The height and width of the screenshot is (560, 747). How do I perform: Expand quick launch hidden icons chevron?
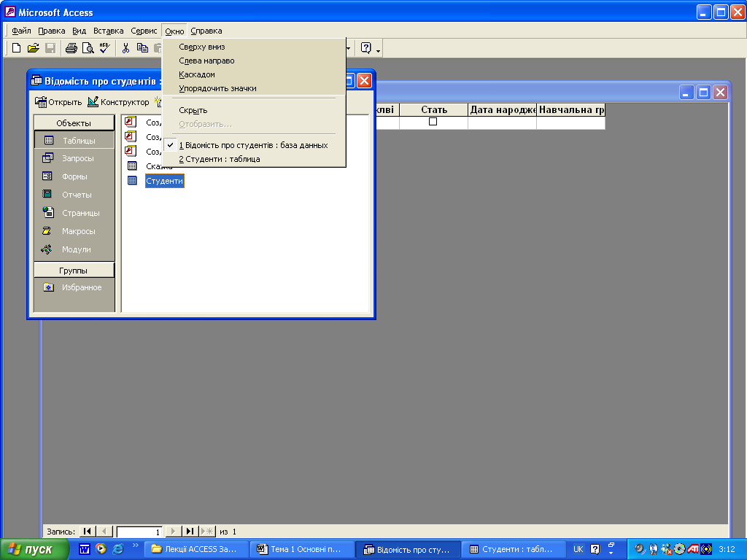tap(135, 545)
